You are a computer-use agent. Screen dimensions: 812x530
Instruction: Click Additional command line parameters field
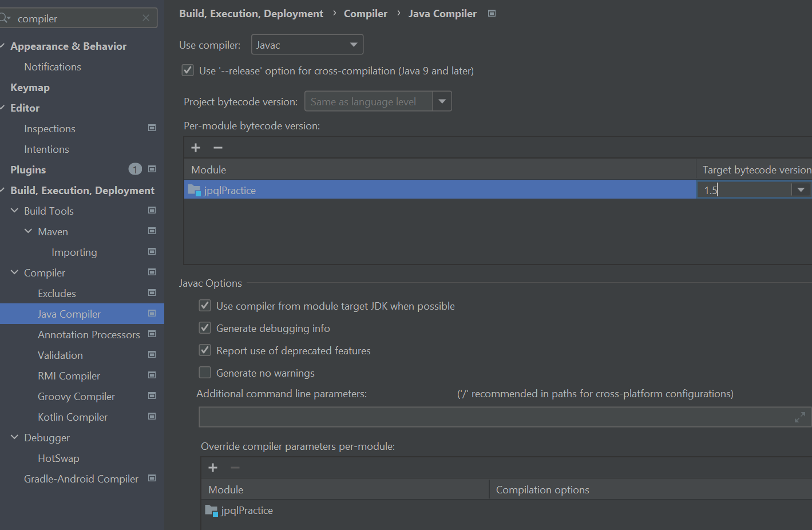point(505,417)
